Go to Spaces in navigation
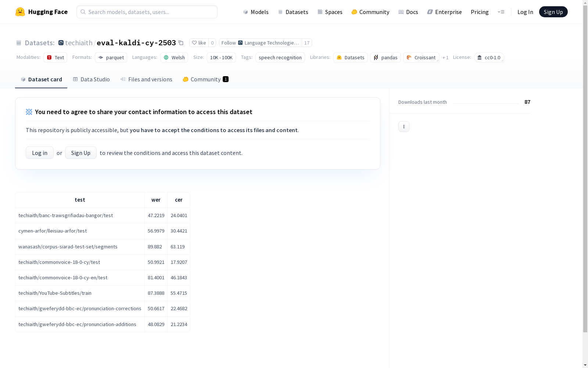Viewport: 588px width, 368px height. [x=330, y=12]
